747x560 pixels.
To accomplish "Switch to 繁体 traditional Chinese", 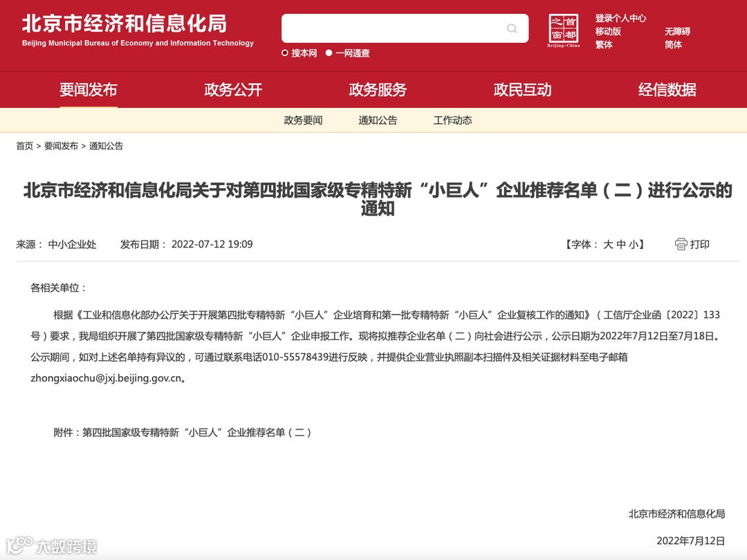I will tap(604, 45).
